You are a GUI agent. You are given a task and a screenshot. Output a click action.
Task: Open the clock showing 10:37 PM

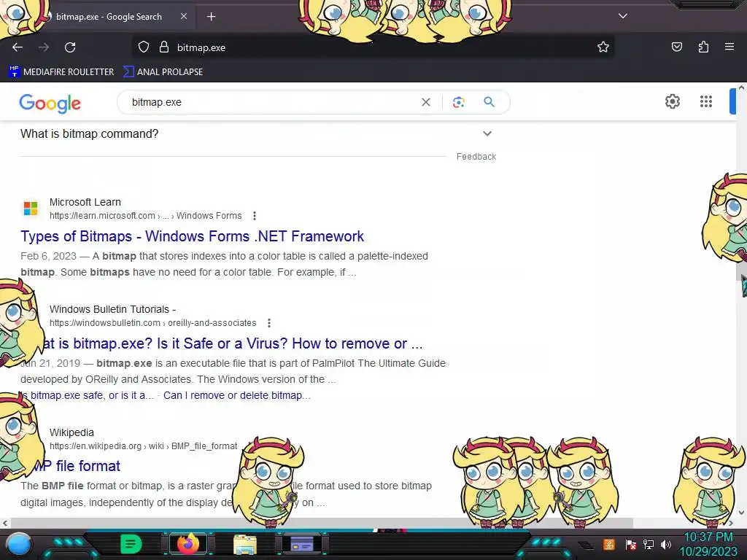(x=708, y=544)
